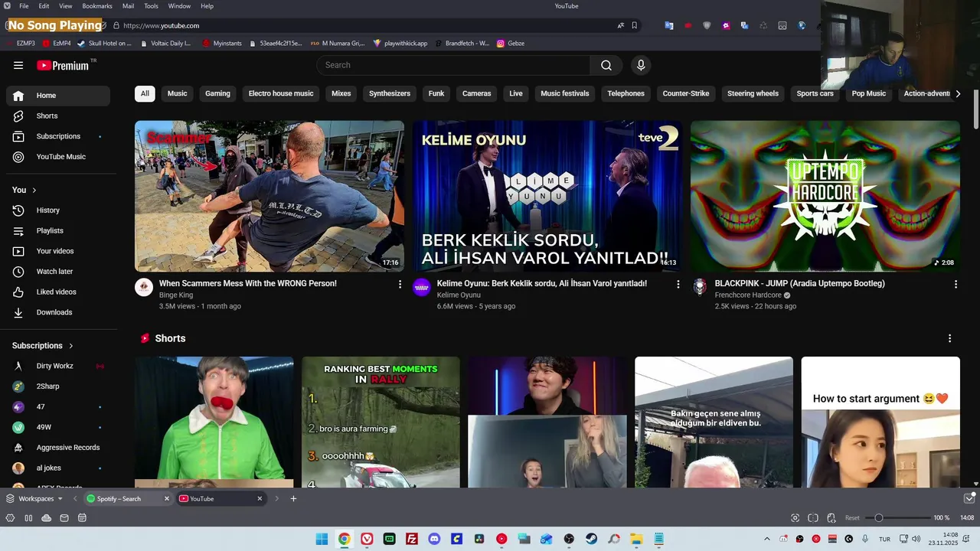This screenshot has height=551, width=980.
Task: Open Downloads in the sidebar
Action: coord(58,312)
